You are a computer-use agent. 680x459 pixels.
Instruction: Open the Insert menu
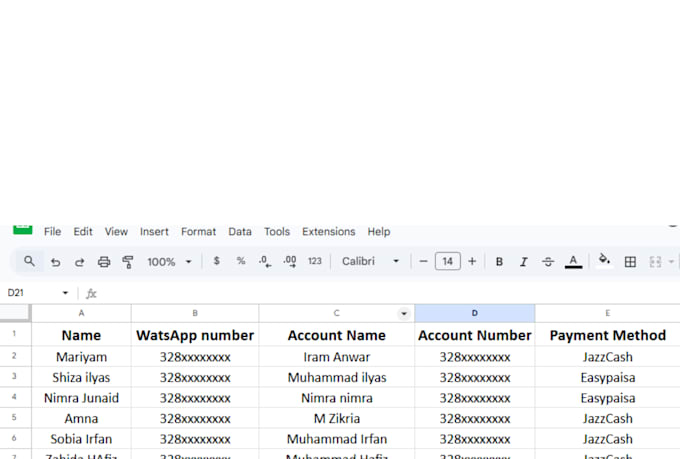pos(154,232)
